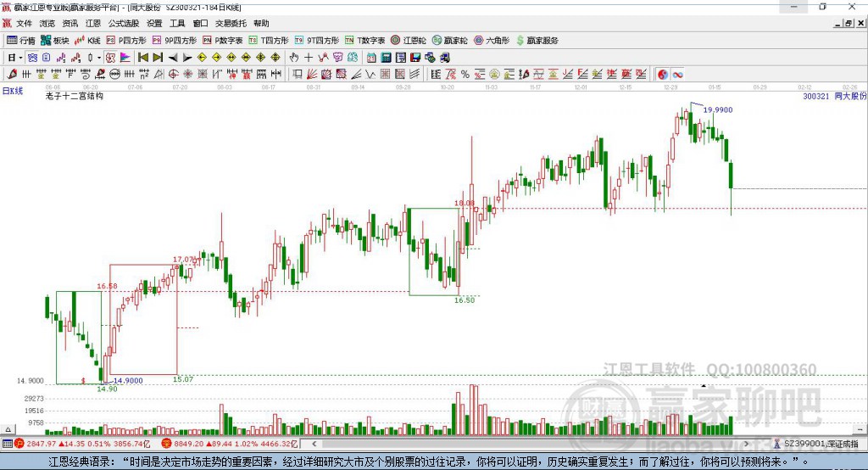868x470 pixels.
Task: Open the 公式选股 menu
Action: 124,23
